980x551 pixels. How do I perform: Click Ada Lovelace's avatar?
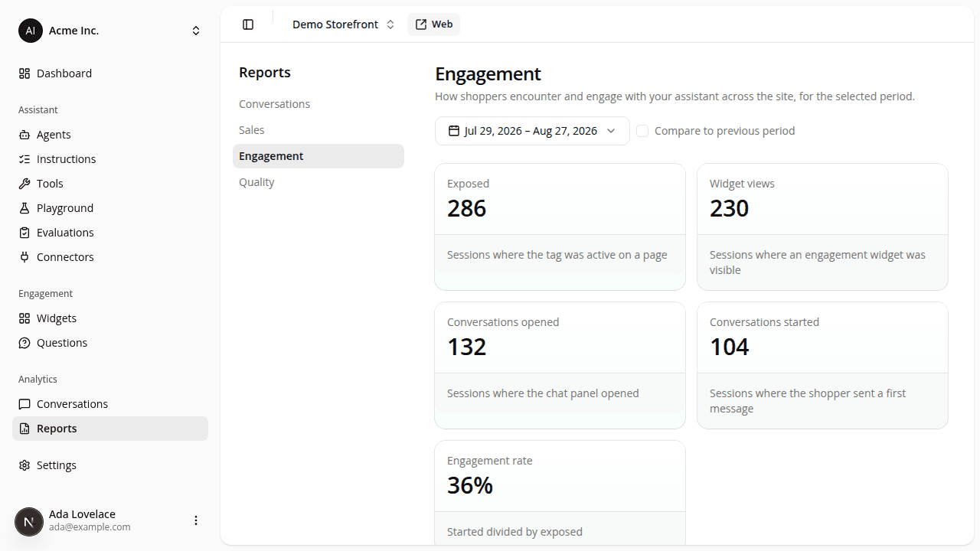[x=29, y=522]
